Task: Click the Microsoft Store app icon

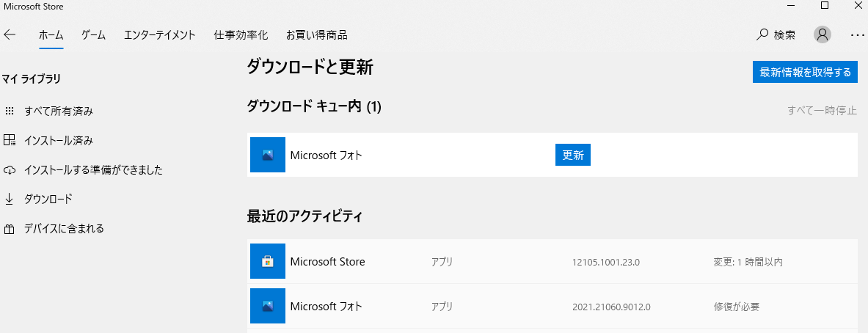Action: [x=268, y=261]
